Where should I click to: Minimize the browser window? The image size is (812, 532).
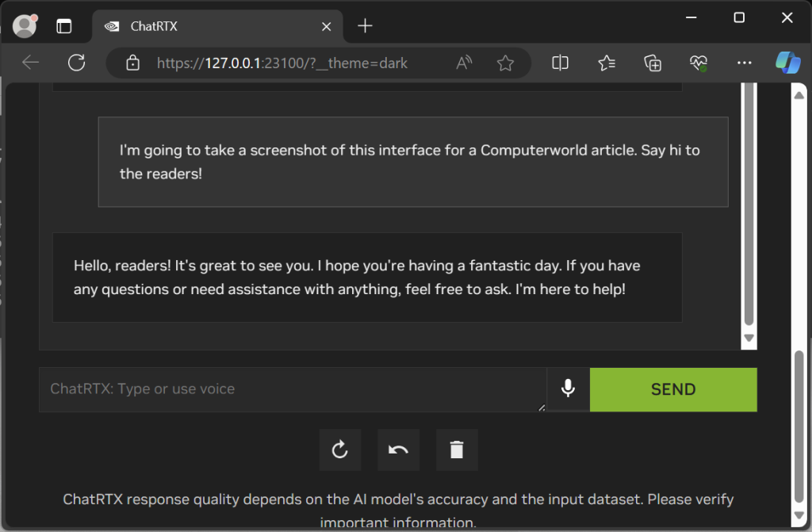pyautogui.click(x=691, y=17)
